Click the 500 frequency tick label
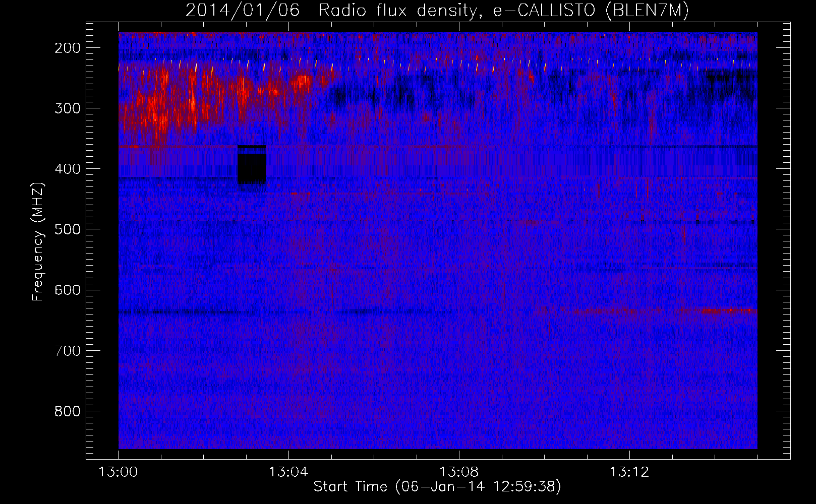816x504 pixels. pyautogui.click(x=68, y=229)
